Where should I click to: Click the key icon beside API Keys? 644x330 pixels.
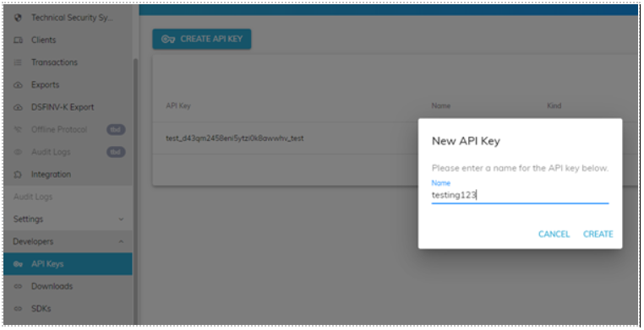click(18, 264)
